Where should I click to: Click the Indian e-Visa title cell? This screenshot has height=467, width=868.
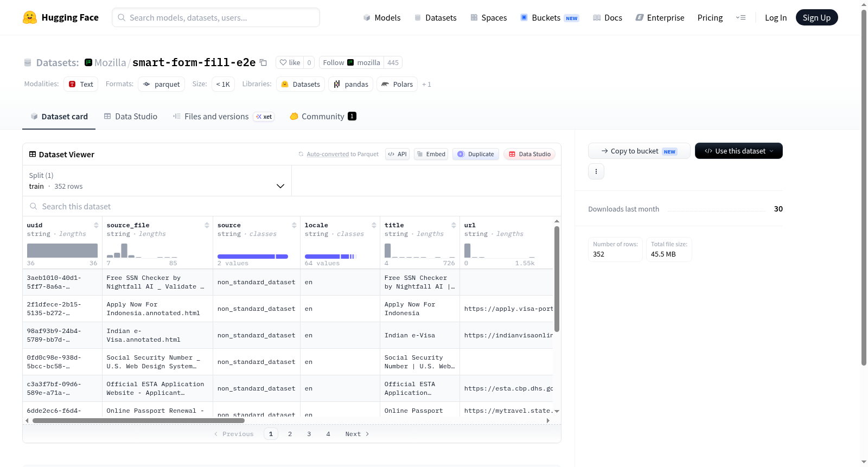click(x=420, y=335)
